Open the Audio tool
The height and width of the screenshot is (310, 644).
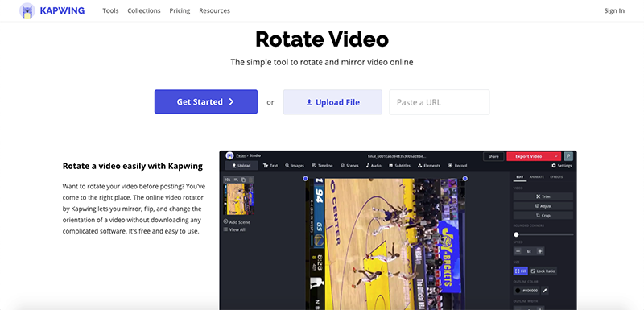(374, 166)
